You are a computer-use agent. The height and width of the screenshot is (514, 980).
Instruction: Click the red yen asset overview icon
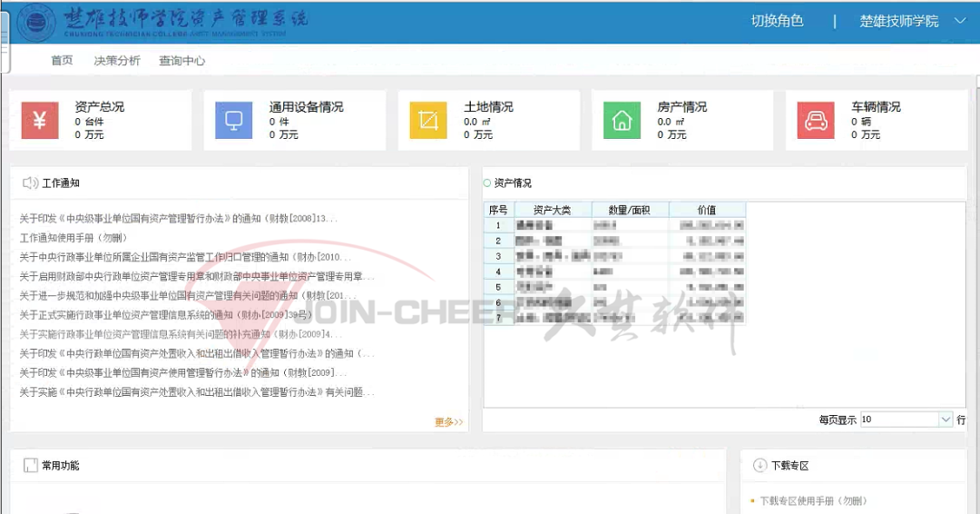tap(40, 121)
